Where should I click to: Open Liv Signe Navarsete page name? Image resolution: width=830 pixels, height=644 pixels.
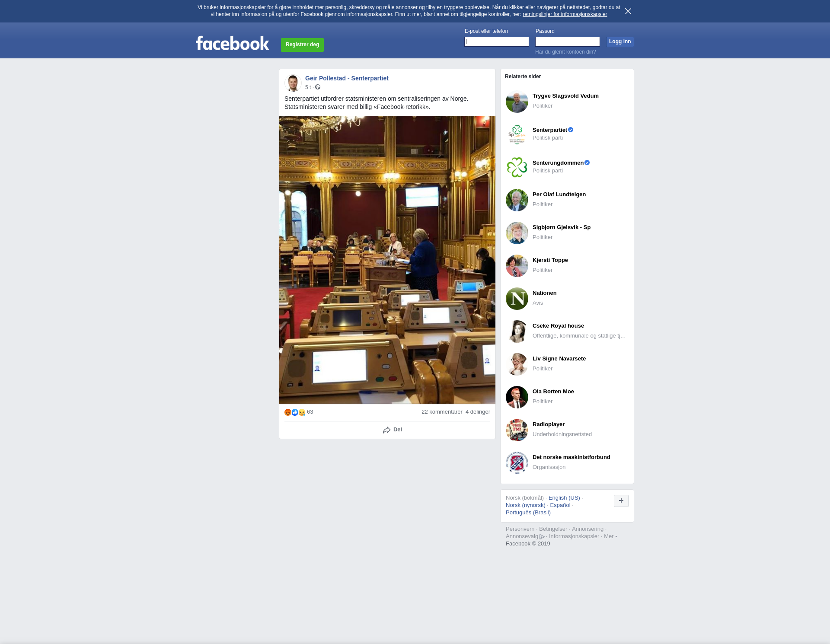click(x=559, y=359)
